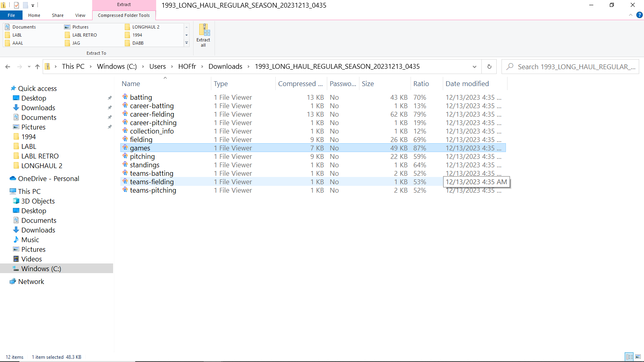Pick JAG folder in Extract To gallery
Viewport: 644px width, 362px height.
[x=73, y=43]
